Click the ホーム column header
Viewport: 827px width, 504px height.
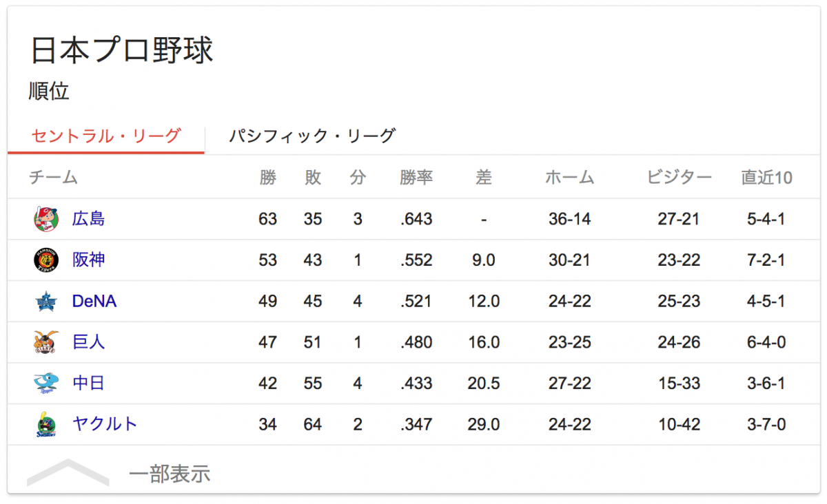tap(570, 178)
